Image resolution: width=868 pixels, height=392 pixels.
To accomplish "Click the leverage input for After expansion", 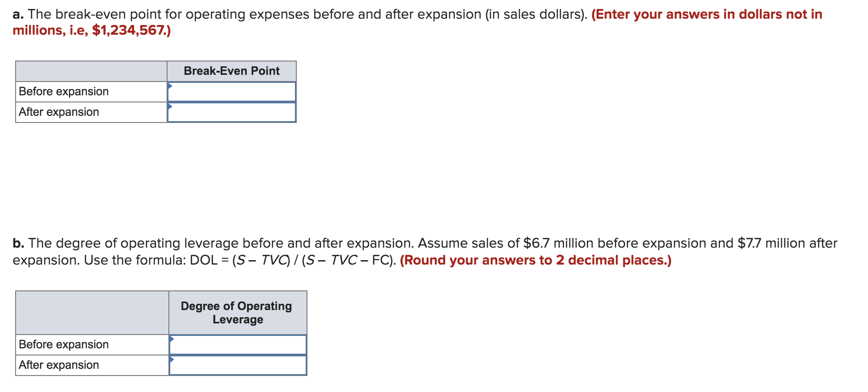I will pyautogui.click(x=238, y=365).
